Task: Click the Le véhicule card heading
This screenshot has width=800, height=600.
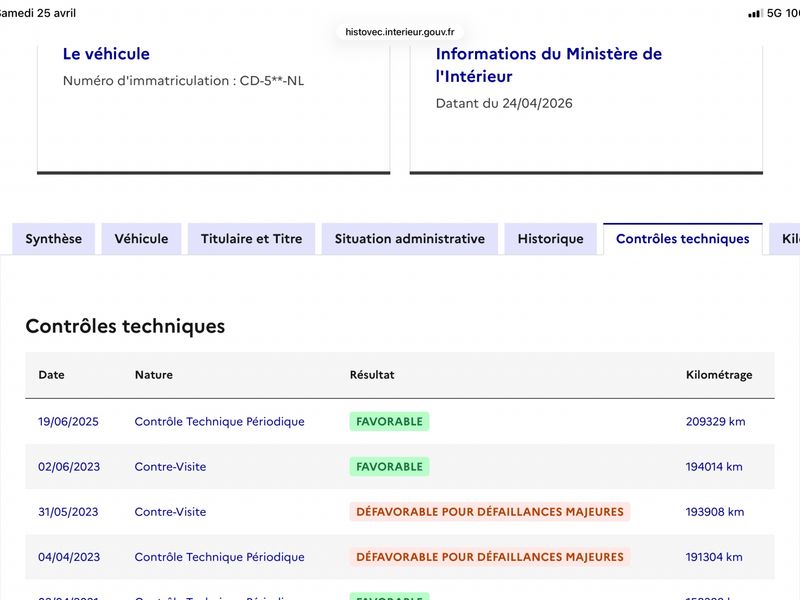Action: pyautogui.click(x=106, y=54)
